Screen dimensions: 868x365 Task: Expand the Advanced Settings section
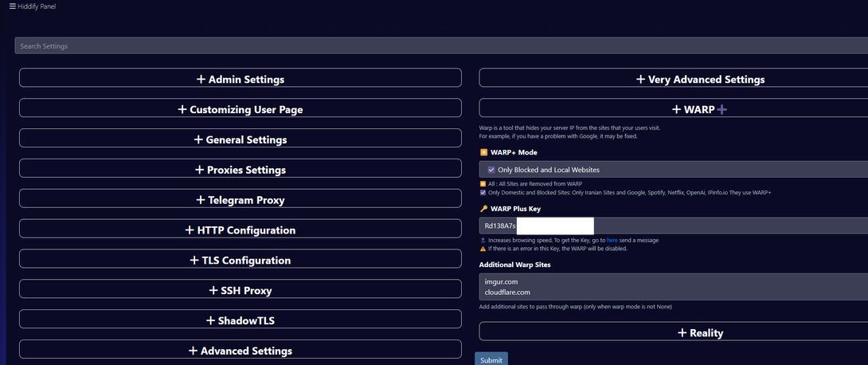(x=240, y=351)
